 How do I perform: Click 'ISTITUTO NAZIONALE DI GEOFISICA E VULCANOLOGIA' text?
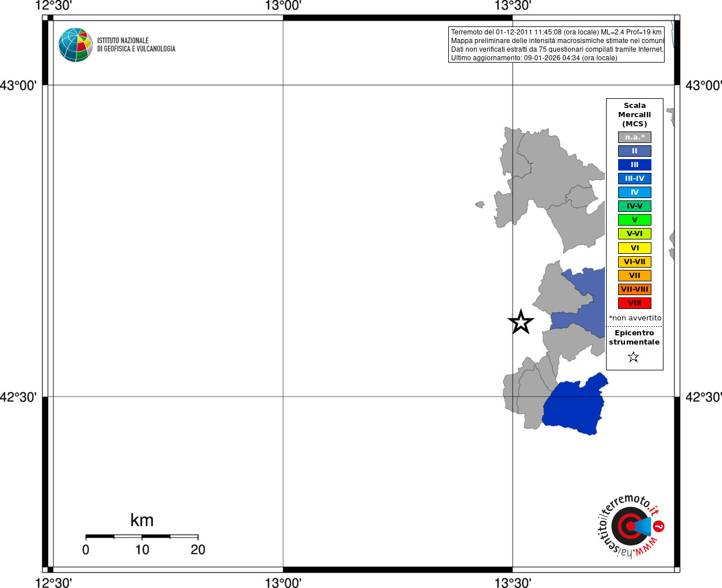pos(136,45)
